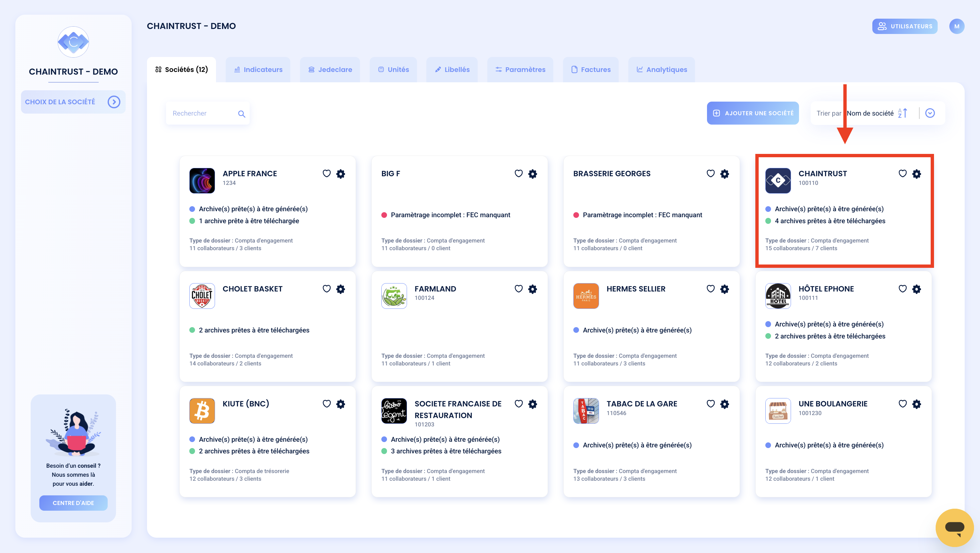
Task: Open settings gear for SOCIETE FRANCAISE DE RESTAURATION
Action: tap(533, 404)
